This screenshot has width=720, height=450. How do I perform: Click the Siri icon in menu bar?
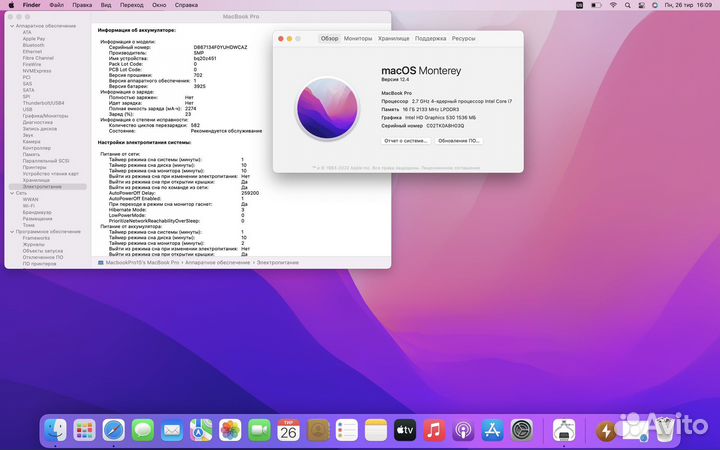tap(655, 5)
